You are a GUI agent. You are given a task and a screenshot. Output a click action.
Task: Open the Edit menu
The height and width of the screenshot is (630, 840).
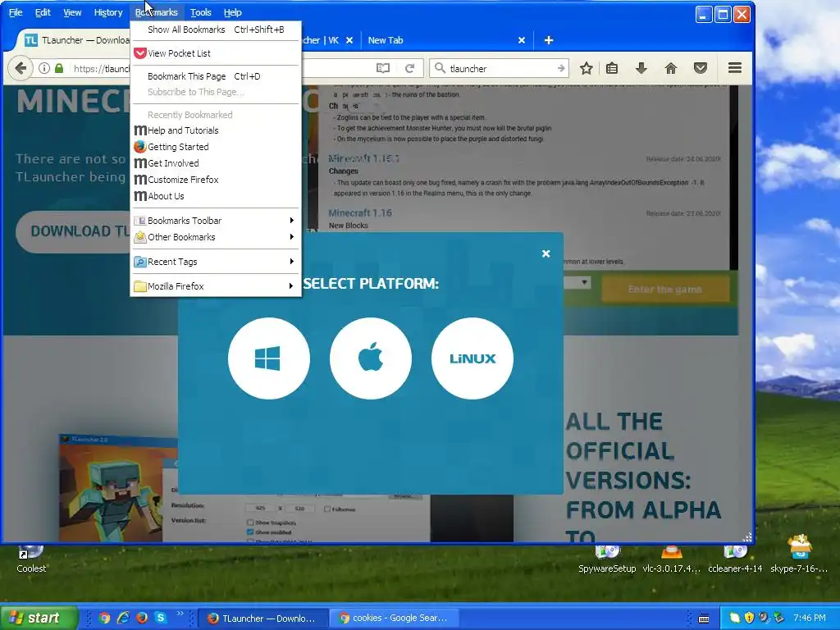[x=43, y=12]
